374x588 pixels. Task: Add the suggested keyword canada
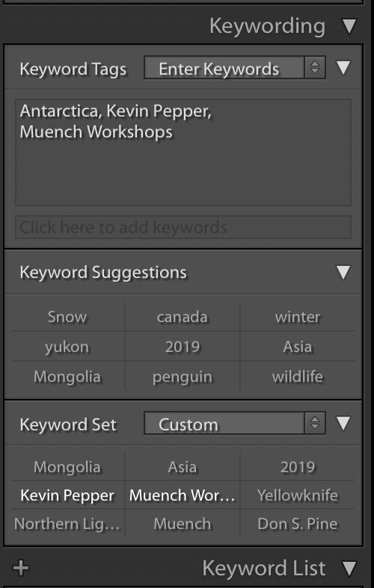[x=183, y=317]
